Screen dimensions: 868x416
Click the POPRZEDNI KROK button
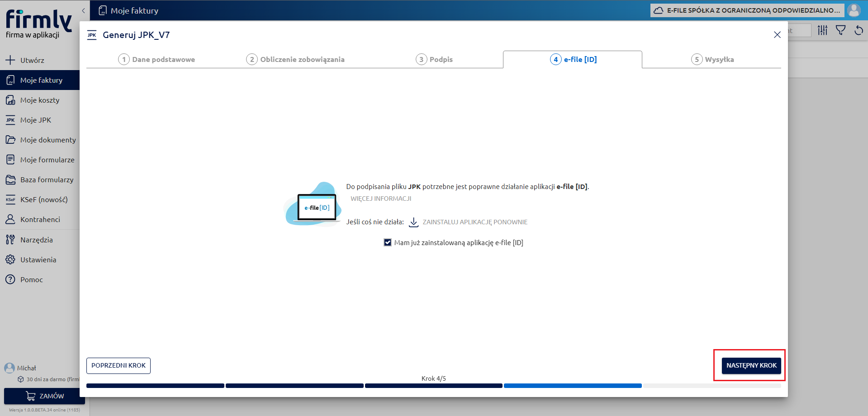pos(119,365)
